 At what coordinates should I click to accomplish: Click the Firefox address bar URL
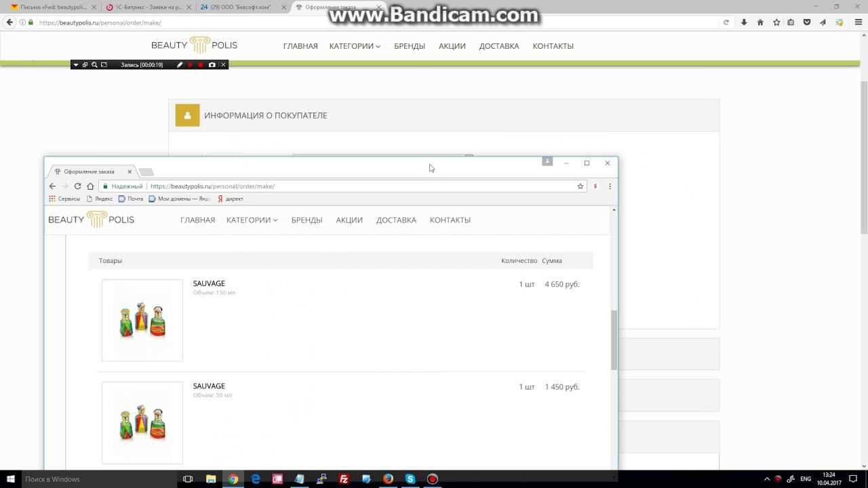coord(100,22)
